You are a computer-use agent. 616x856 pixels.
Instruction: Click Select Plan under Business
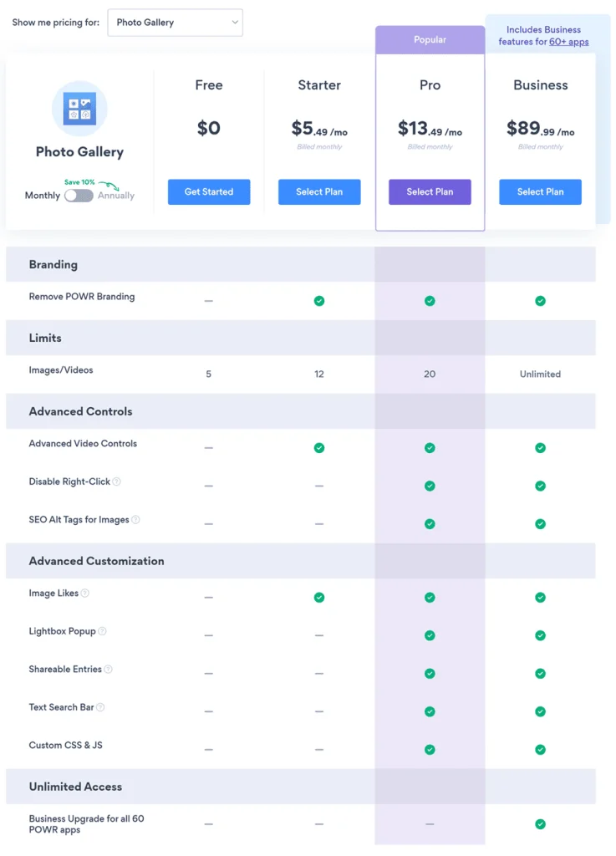(x=540, y=192)
